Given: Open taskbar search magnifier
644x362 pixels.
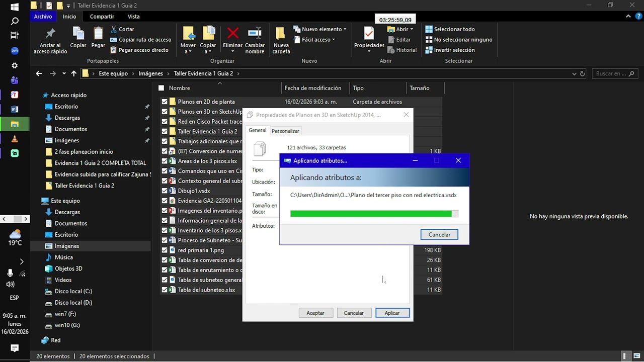Looking at the screenshot, I should [15, 21].
